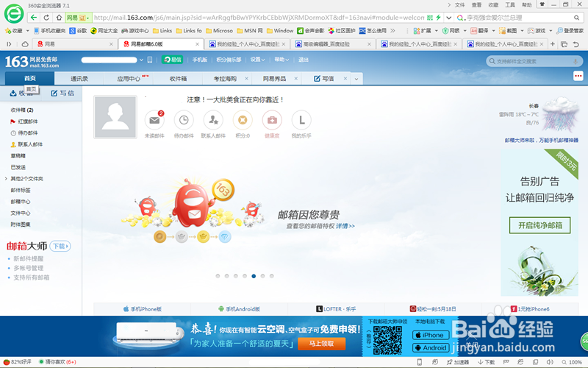Expand the tab list dropdown arrow
The width and height of the screenshot is (588, 368).
[x=356, y=79]
